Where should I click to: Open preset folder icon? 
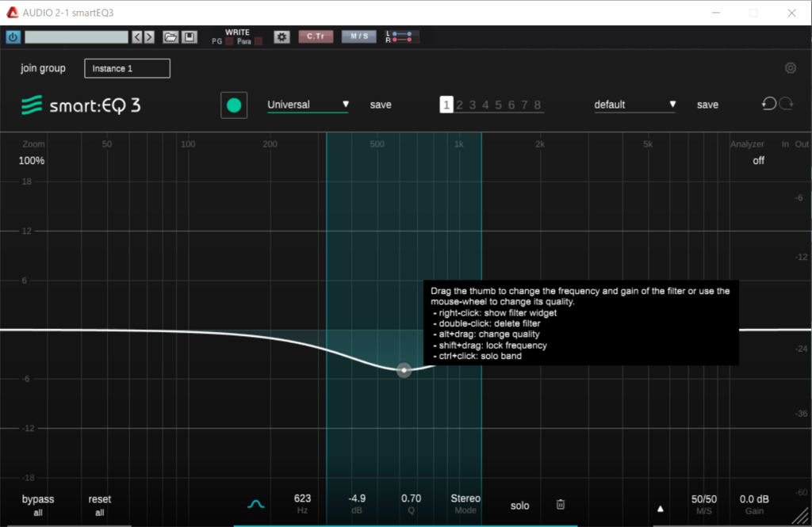point(170,36)
